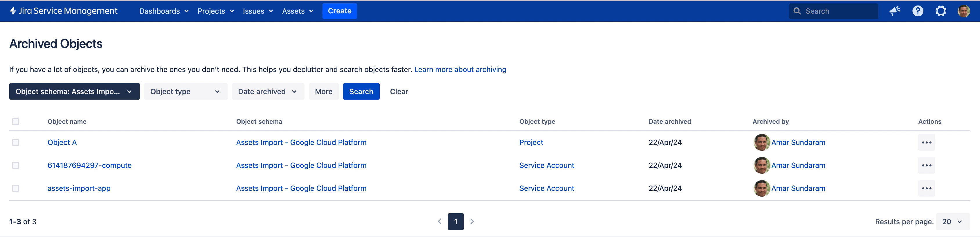Open the Object A link
Image resolution: width=980 pixels, height=237 pixels.
click(62, 142)
